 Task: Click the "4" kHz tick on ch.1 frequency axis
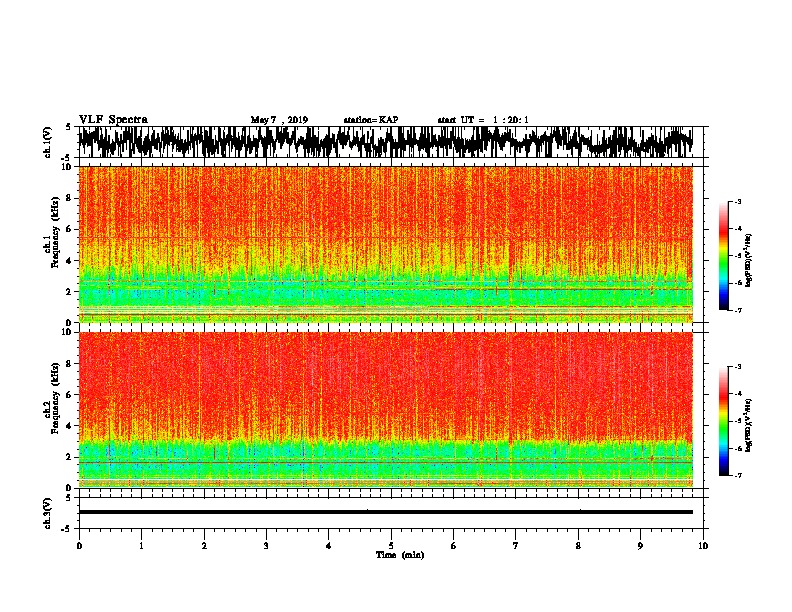69,261
